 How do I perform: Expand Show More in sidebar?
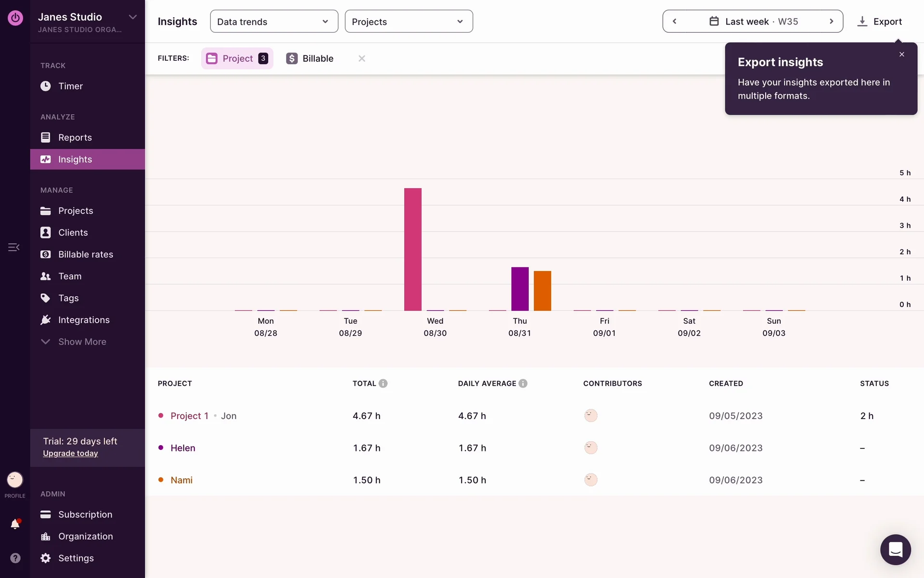point(82,342)
